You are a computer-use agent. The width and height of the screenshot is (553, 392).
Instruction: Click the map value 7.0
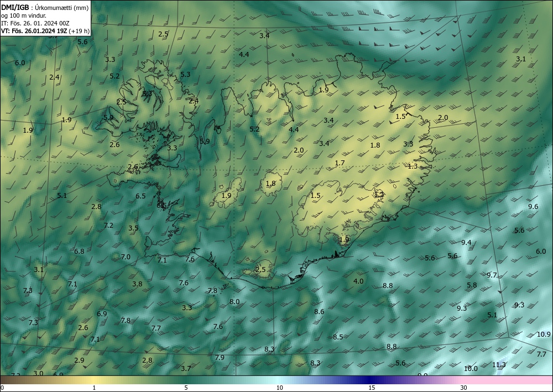(x=126, y=257)
